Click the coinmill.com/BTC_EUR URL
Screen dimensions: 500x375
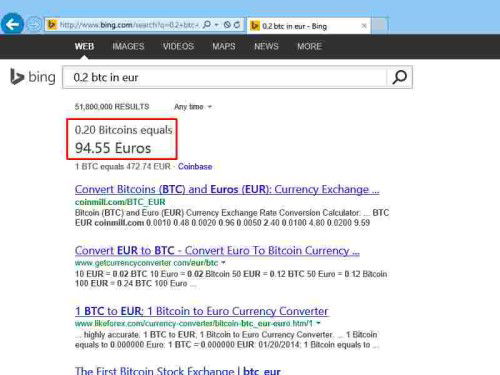click(x=120, y=202)
